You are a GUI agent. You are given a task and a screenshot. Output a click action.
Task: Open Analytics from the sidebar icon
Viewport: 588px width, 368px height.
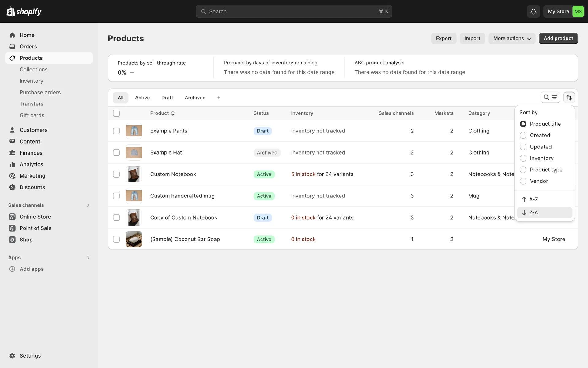12,164
